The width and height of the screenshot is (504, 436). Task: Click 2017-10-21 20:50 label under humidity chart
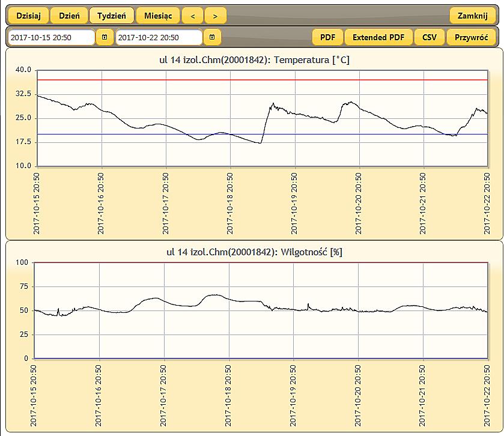422,396
